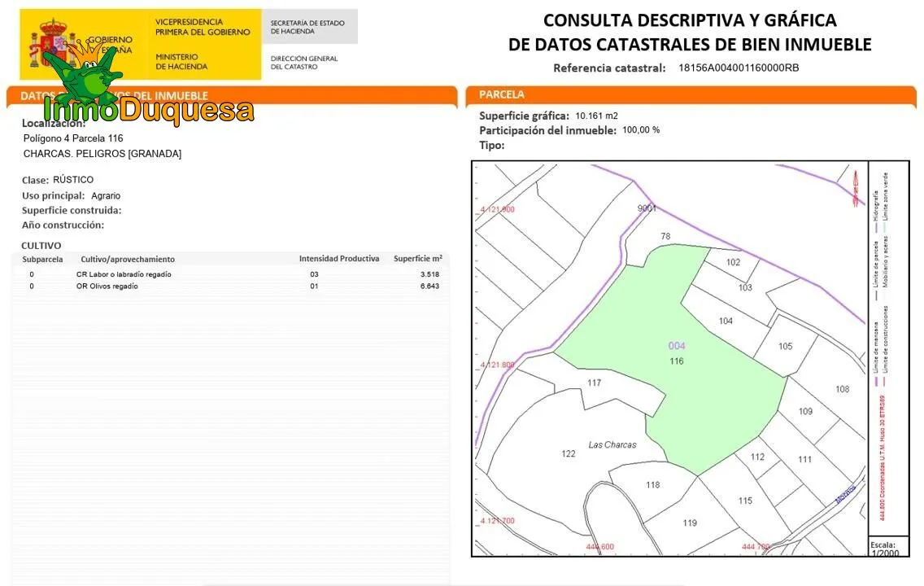The image size is (924, 586).
Task: Select parcel 109 on the map
Action: click(x=805, y=411)
